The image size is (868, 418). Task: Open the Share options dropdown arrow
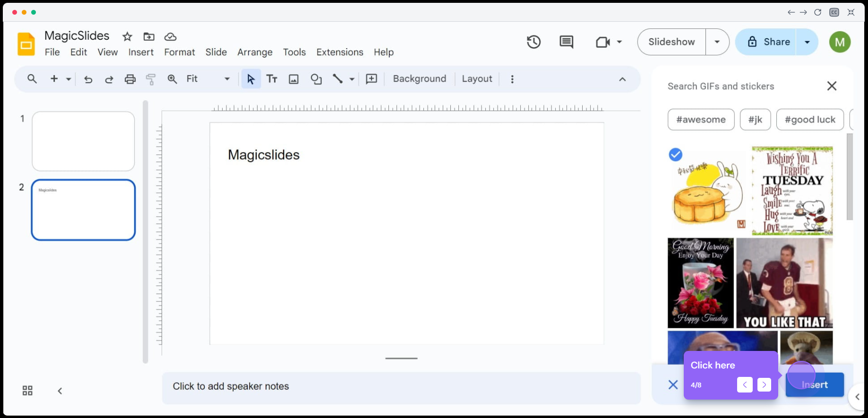[807, 42]
